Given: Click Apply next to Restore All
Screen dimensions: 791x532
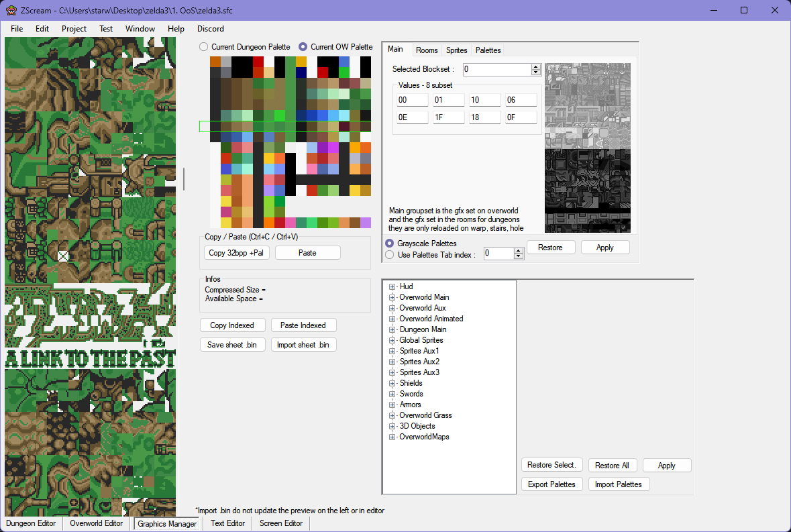Looking at the screenshot, I should (667, 466).
